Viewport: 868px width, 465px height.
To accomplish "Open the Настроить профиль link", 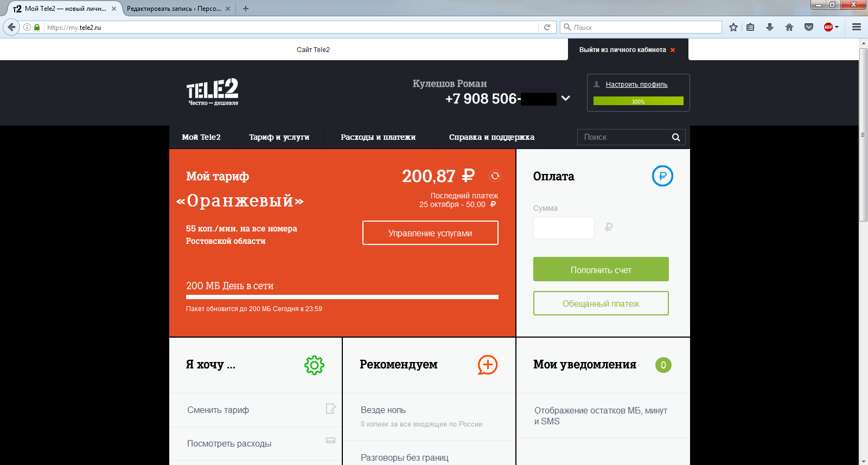I will (x=636, y=85).
